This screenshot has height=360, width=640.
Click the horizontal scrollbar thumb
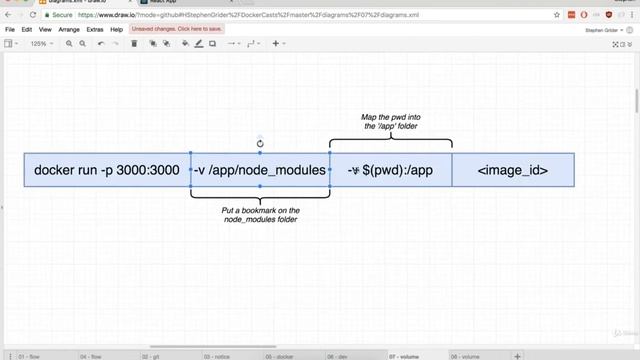coord(213,347)
